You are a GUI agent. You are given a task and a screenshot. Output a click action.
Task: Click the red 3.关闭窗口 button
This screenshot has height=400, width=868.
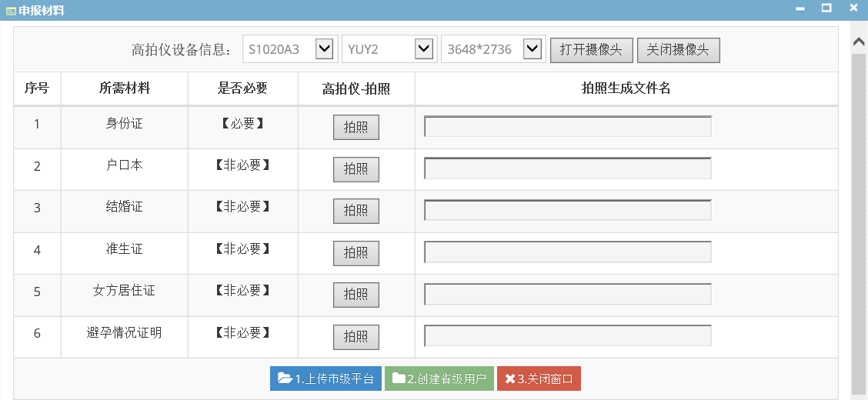539,379
